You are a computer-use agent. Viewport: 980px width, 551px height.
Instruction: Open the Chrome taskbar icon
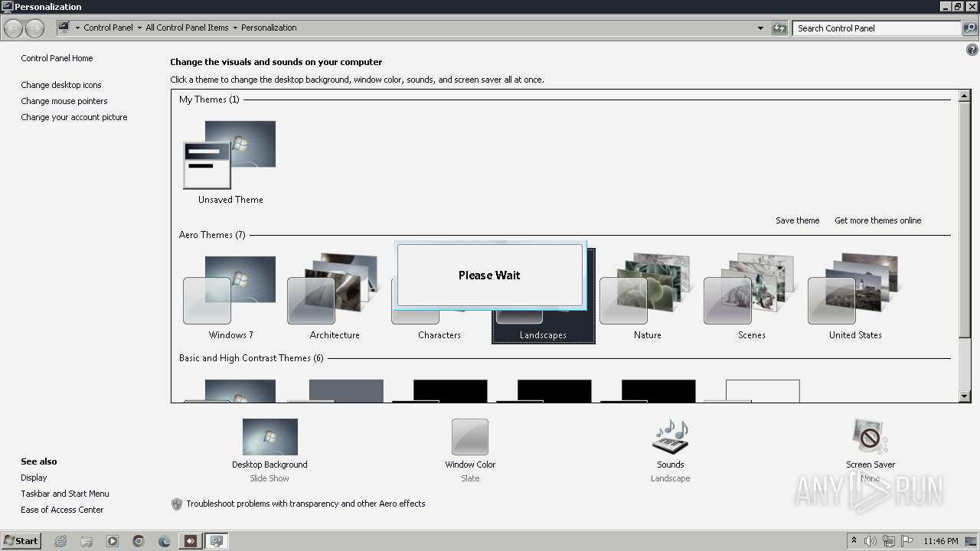tap(139, 541)
